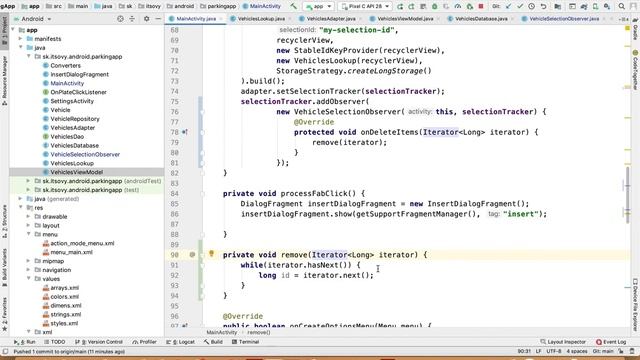Image resolution: width=640 pixels, height=360 pixels.
Task: Open Project panel settings gear
Action: [147, 19]
